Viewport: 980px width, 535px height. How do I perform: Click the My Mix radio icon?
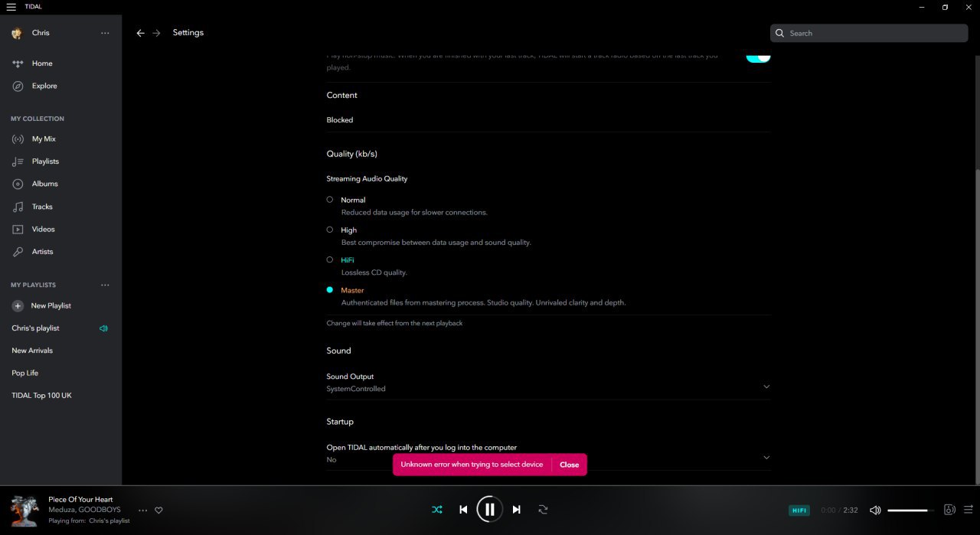pos(18,139)
